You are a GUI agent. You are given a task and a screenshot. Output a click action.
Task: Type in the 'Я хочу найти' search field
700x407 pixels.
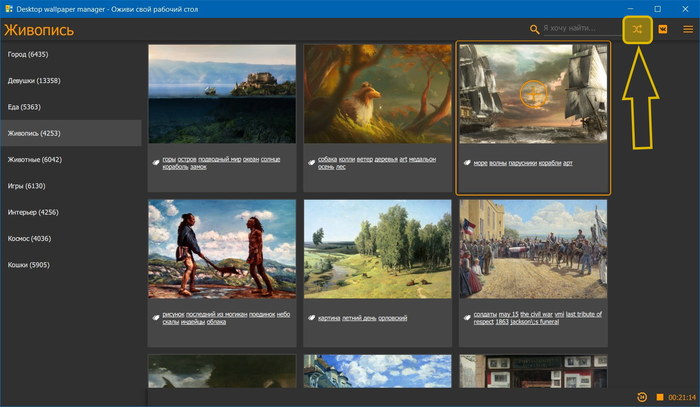575,30
